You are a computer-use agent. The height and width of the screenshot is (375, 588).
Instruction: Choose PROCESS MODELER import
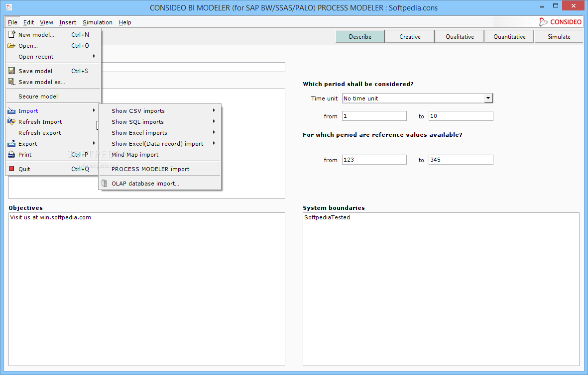(x=160, y=169)
